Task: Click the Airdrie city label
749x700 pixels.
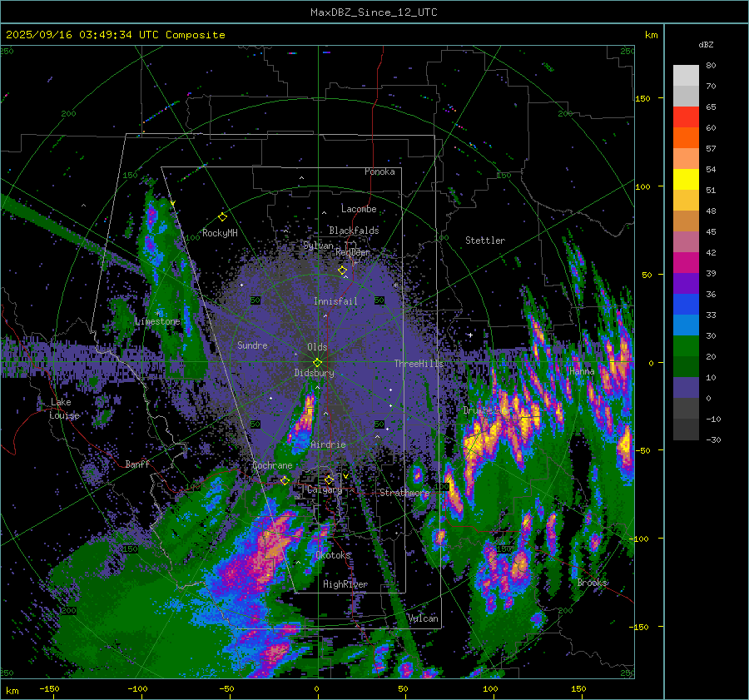Action: [328, 444]
